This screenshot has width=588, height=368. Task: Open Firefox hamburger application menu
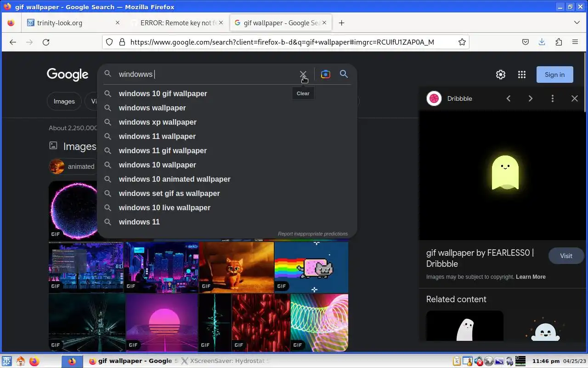(x=575, y=42)
